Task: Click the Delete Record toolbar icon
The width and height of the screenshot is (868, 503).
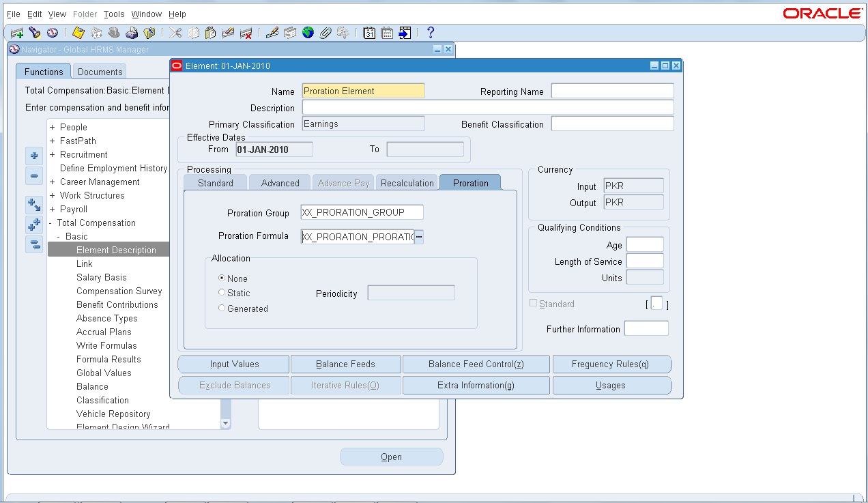Action: coord(246,32)
